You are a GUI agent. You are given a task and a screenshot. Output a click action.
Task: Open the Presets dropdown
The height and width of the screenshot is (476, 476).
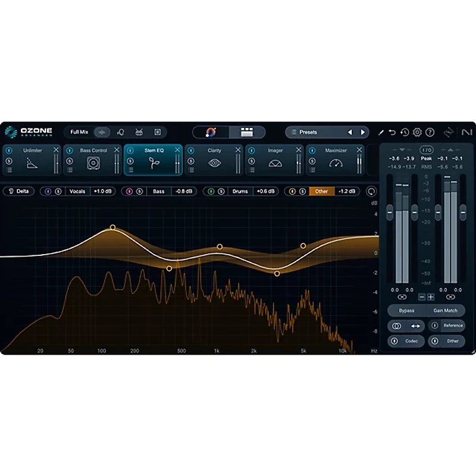tap(308, 132)
